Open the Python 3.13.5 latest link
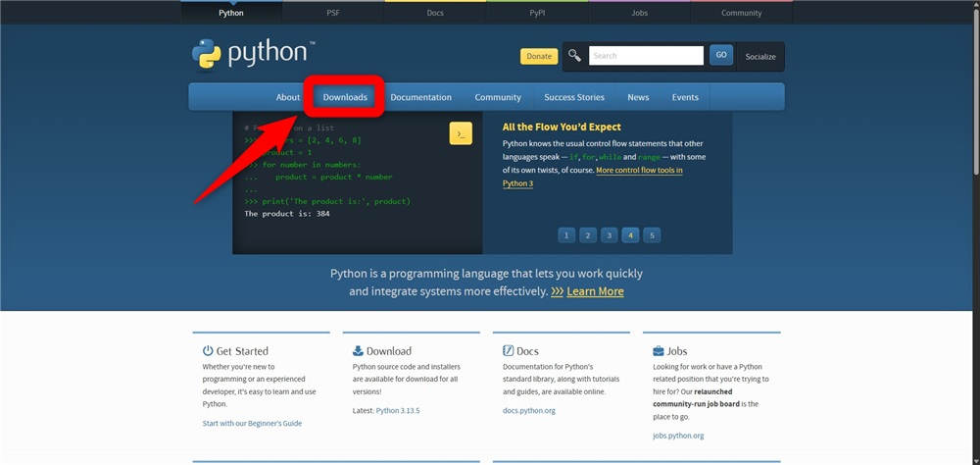 (x=398, y=410)
